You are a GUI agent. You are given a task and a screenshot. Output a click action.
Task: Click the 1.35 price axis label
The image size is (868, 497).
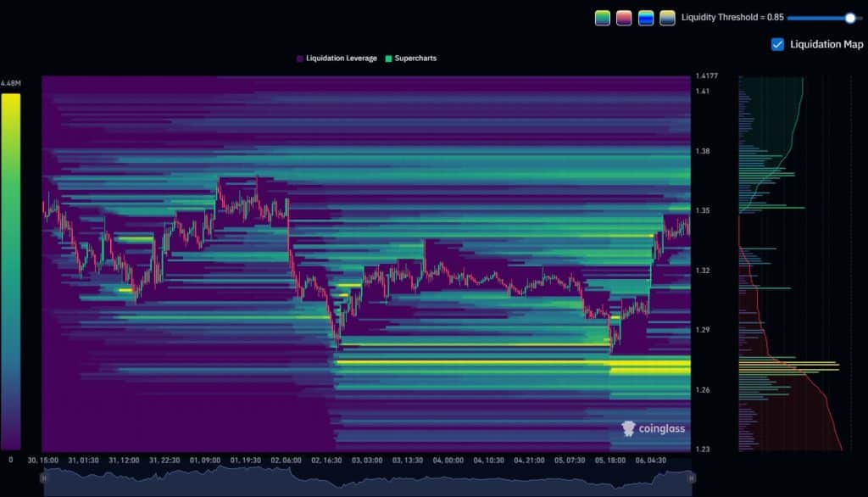point(703,210)
